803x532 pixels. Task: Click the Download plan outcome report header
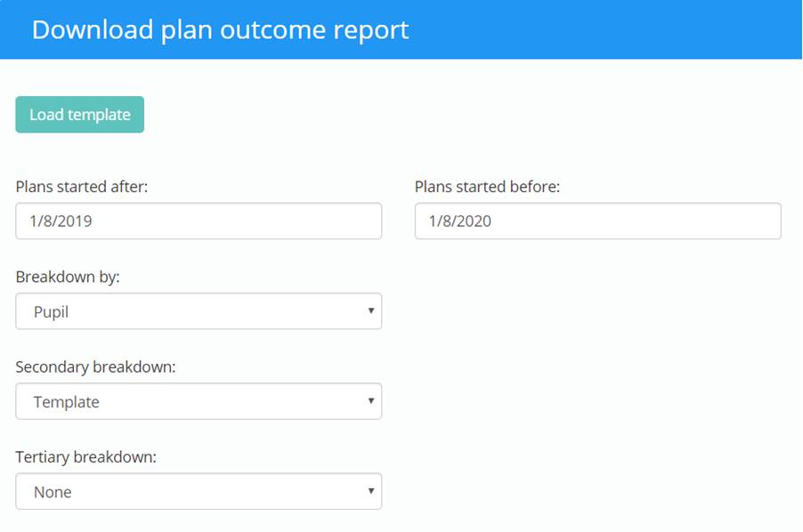coord(221,29)
